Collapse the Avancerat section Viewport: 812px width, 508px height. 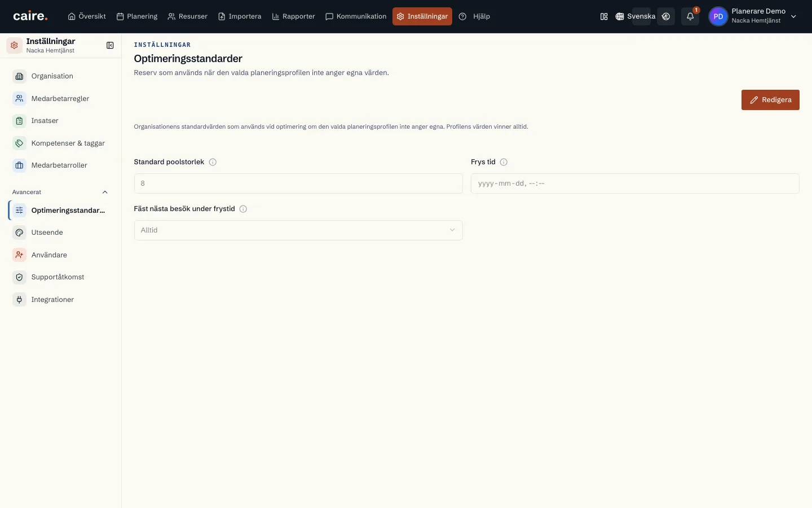(x=60, y=192)
